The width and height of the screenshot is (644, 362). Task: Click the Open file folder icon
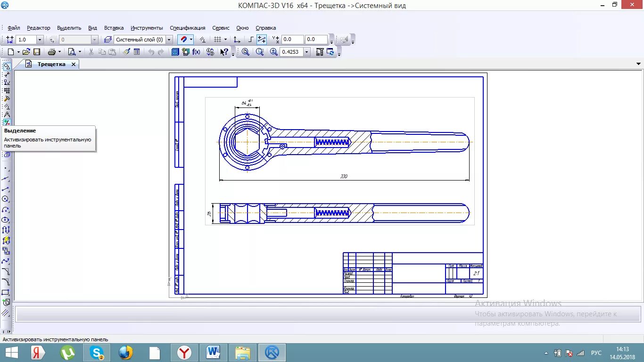[26, 52]
